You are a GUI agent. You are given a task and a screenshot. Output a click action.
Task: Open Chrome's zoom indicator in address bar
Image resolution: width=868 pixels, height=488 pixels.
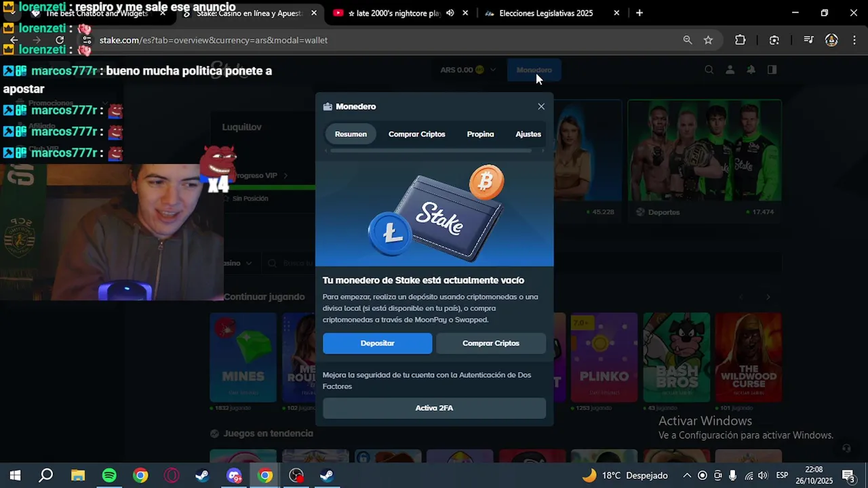[688, 40]
